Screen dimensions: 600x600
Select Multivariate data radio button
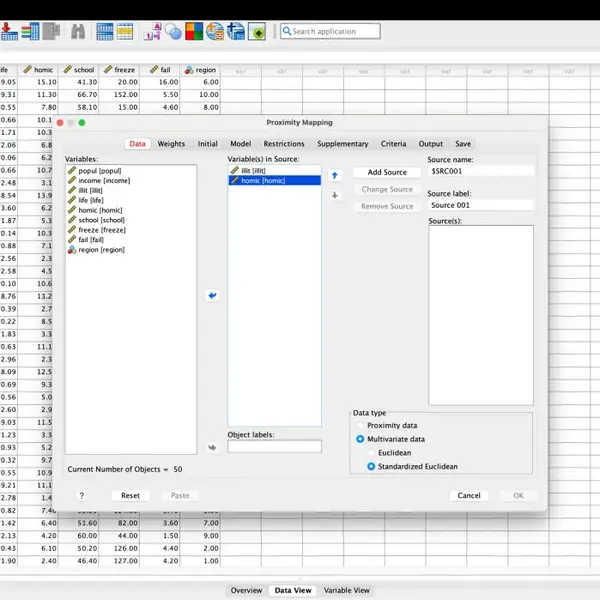pos(360,439)
